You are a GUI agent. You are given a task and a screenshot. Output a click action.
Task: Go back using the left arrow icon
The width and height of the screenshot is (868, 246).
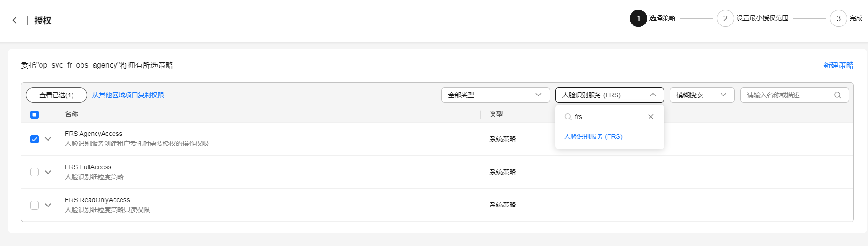15,20
